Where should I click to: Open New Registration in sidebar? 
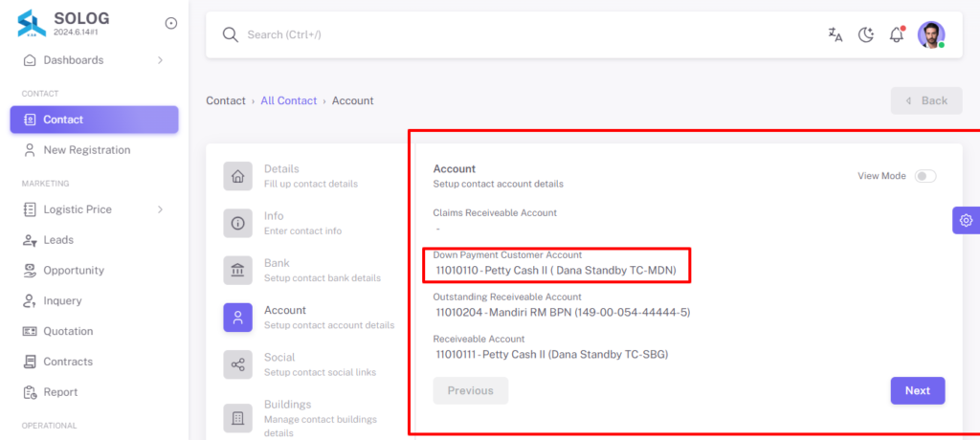click(x=94, y=150)
